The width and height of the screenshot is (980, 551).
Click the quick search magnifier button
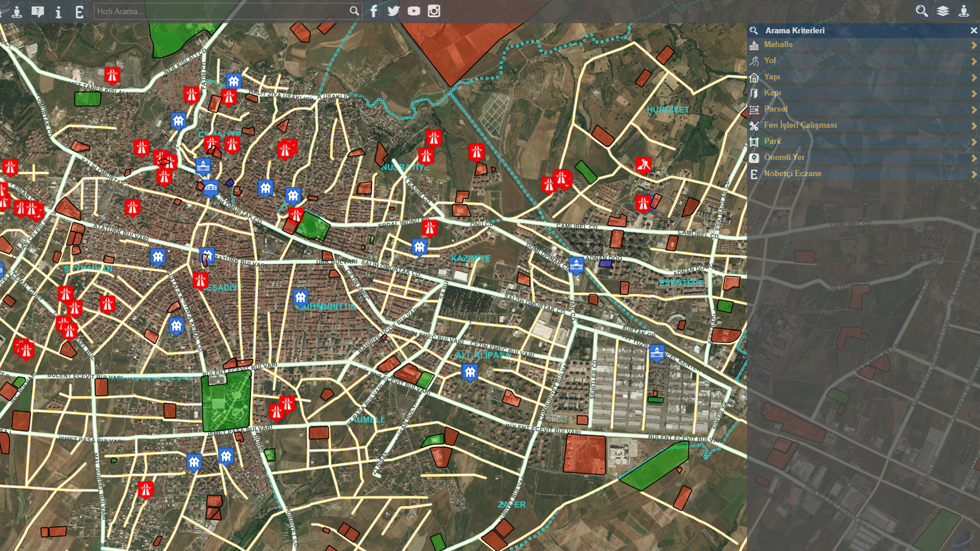(354, 11)
